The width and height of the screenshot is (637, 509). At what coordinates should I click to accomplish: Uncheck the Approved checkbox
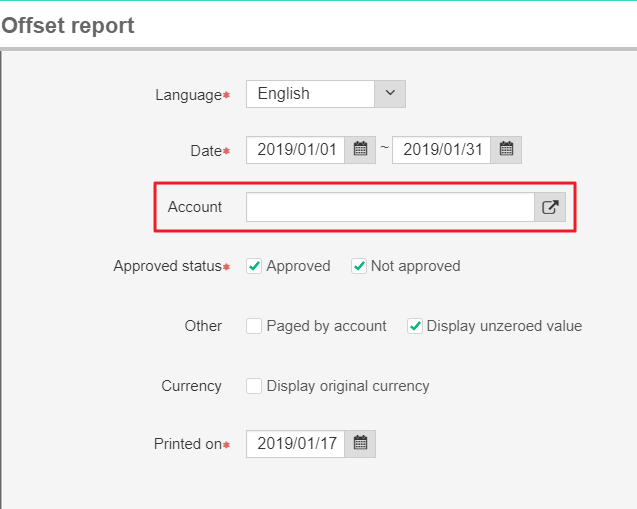[255, 266]
